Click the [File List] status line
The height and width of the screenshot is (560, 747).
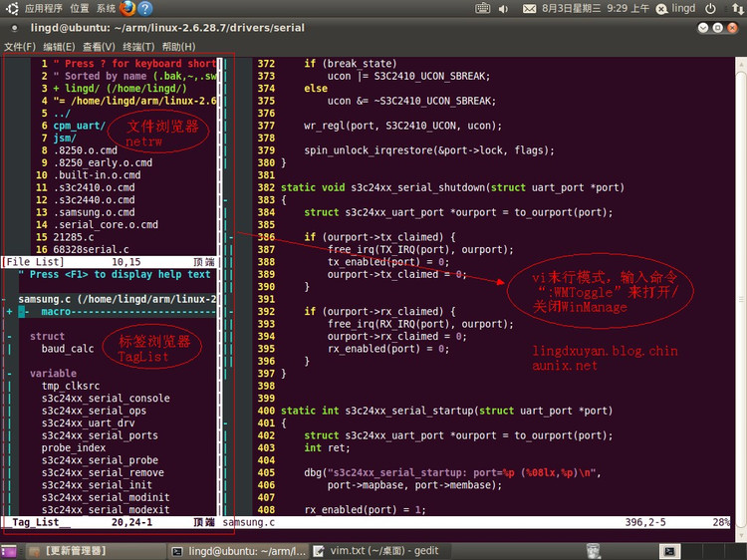109,262
